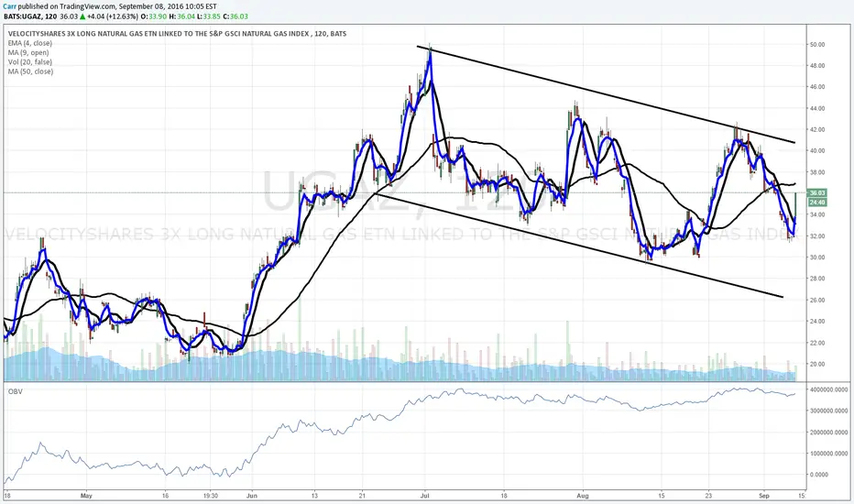Click the 0.0000 OBV axis label

pyautogui.click(x=819, y=475)
